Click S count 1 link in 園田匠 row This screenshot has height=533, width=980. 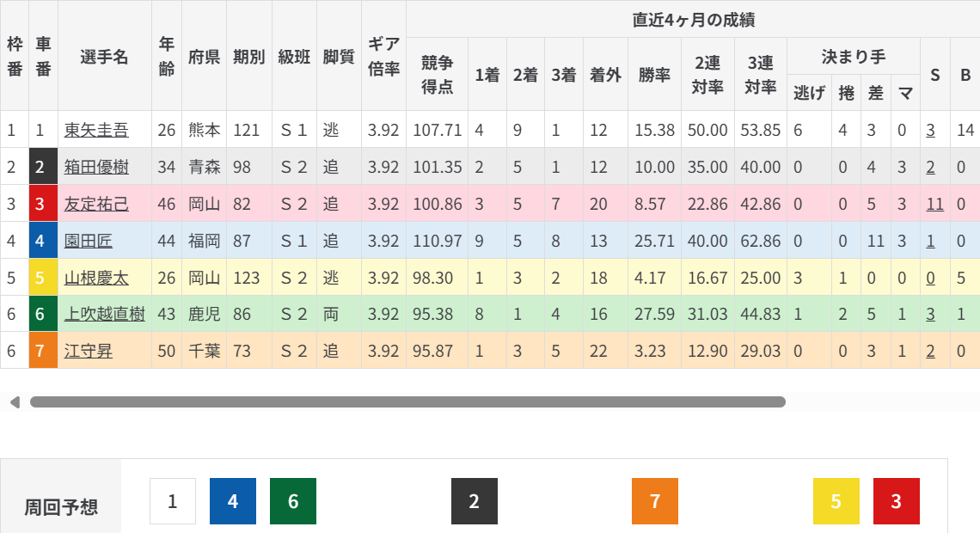point(930,242)
